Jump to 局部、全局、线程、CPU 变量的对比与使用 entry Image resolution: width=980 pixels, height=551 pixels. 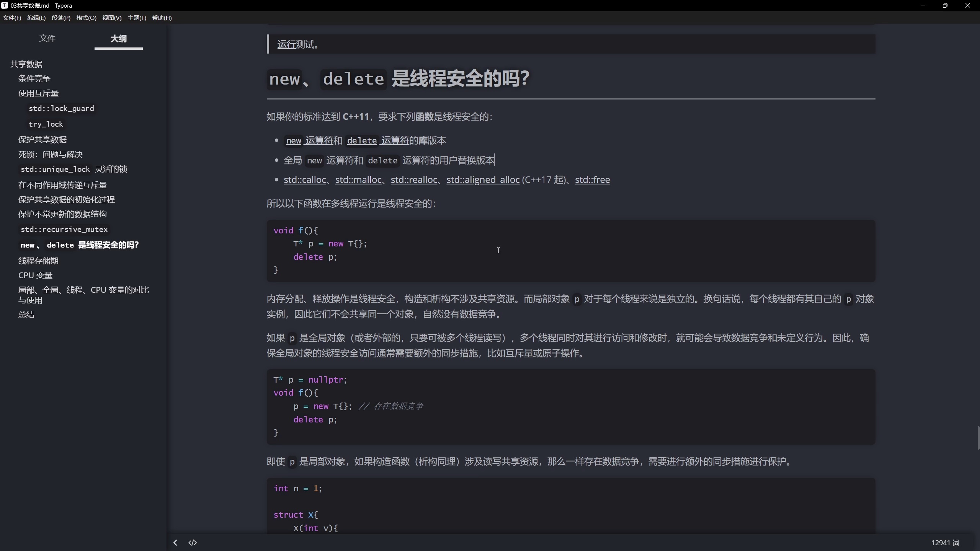(x=83, y=295)
